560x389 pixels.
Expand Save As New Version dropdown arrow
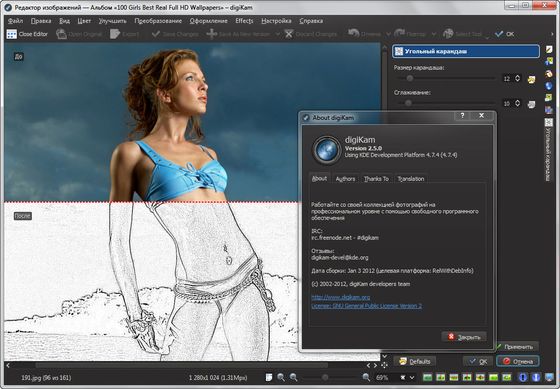click(x=278, y=34)
